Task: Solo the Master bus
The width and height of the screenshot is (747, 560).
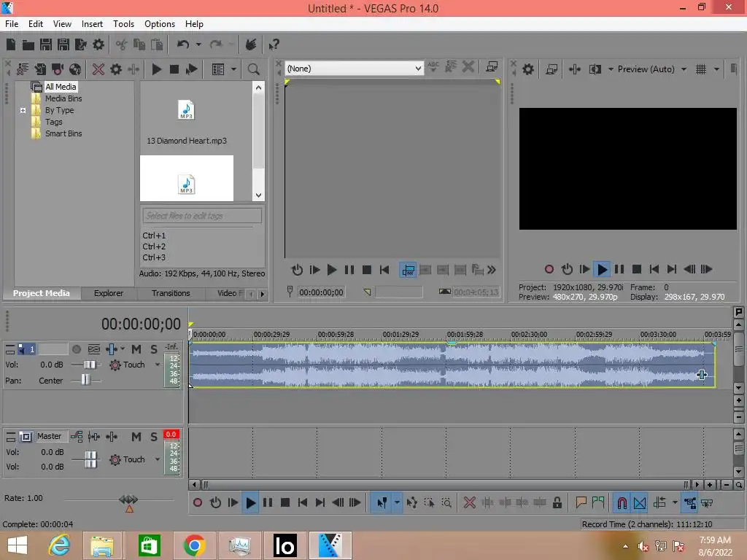Action: pos(154,437)
